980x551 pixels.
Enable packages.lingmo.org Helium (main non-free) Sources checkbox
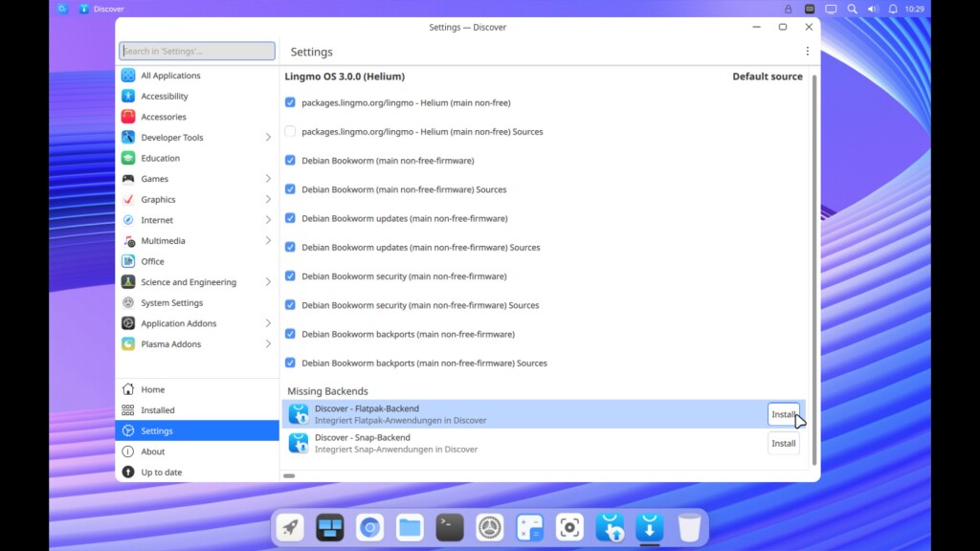pos(290,131)
